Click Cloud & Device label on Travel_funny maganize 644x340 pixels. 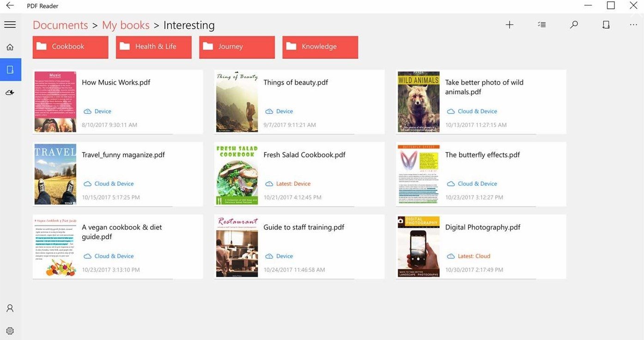[114, 184]
